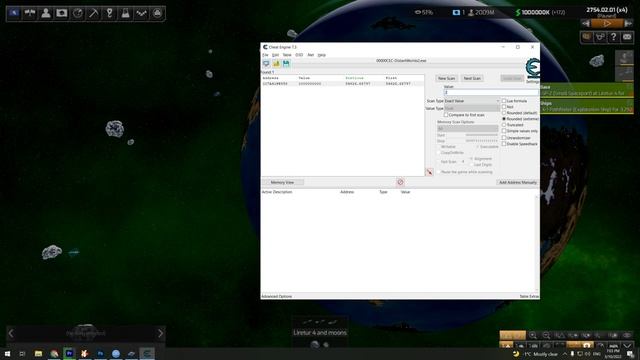This screenshot has height=360, width=640.
Task: Open the D3D menu in Cheat Engine
Action: click(x=299, y=55)
